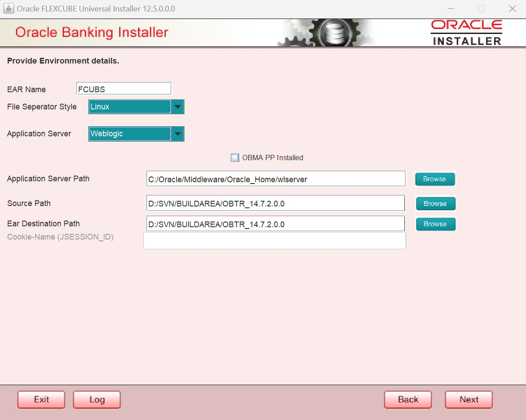Click the Cookie-Name input field

pos(275,240)
